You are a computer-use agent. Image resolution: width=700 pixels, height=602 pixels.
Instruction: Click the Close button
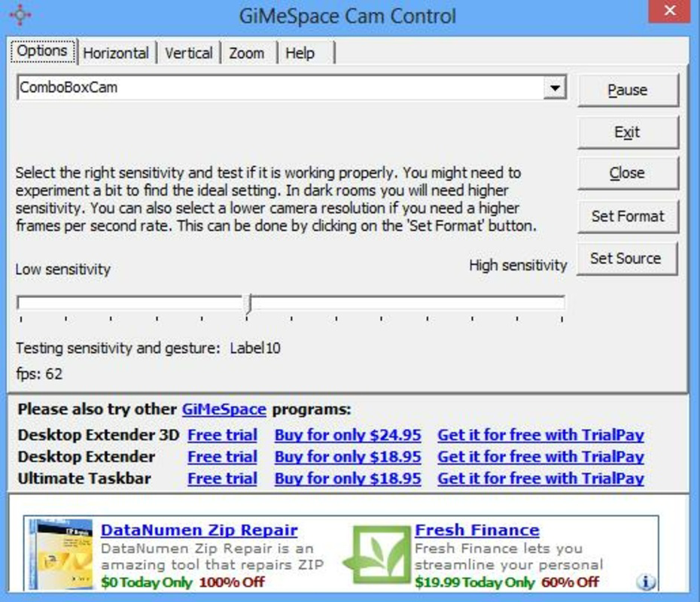coord(626,172)
